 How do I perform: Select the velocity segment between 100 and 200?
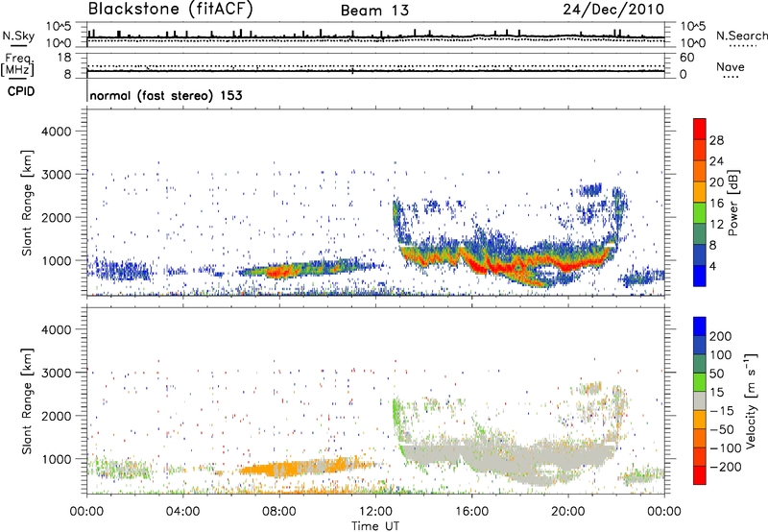(700, 346)
